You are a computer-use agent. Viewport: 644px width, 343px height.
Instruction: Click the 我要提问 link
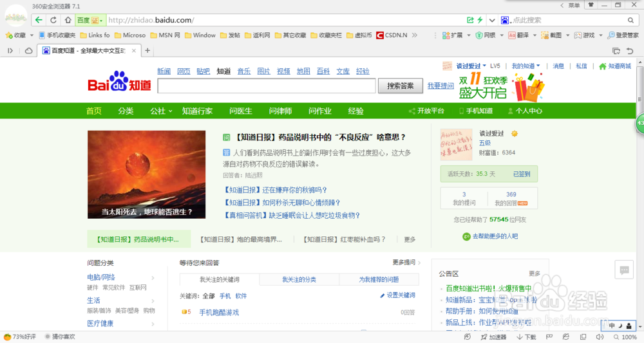coord(440,86)
